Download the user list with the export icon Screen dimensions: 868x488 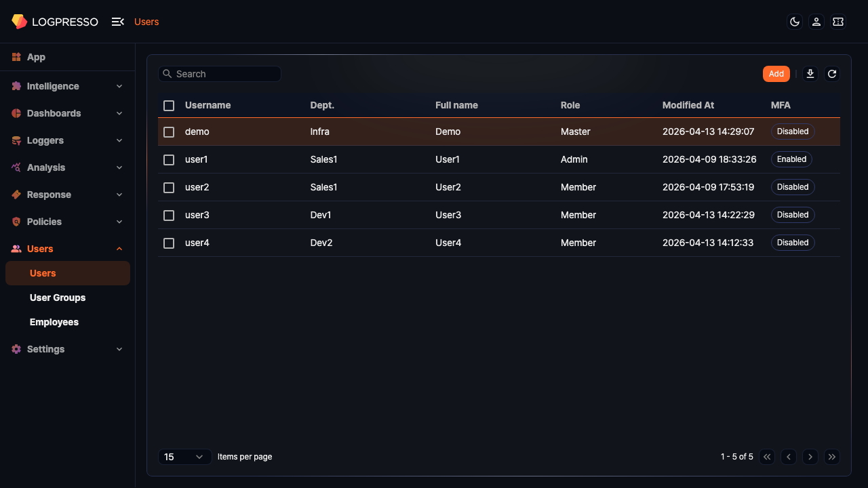(810, 74)
